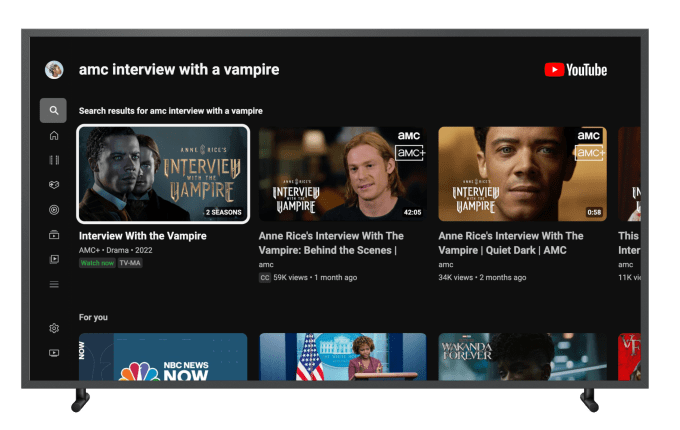
Task: Click the 0:58 duration label
Action: click(x=594, y=212)
